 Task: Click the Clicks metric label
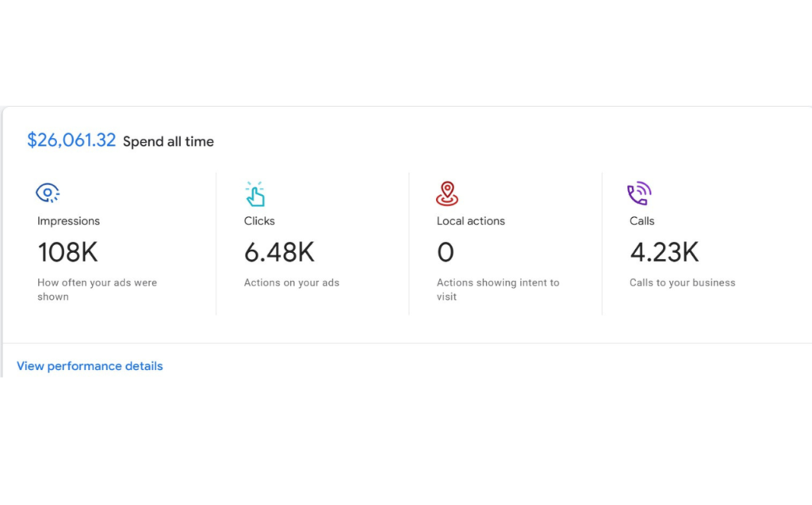tap(259, 221)
